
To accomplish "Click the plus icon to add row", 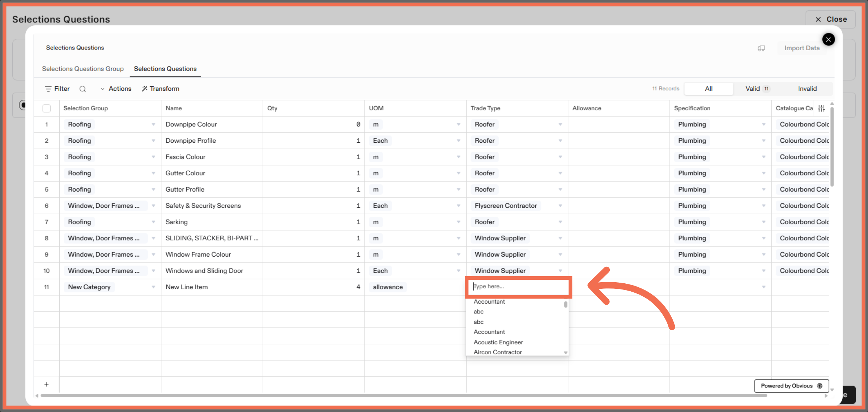I will tap(46, 384).
